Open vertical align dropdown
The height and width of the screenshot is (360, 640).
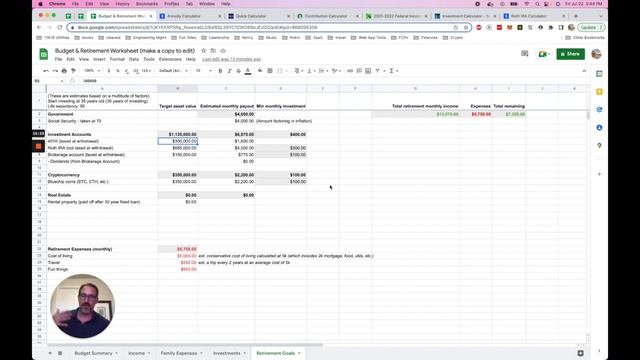(311, 71)
